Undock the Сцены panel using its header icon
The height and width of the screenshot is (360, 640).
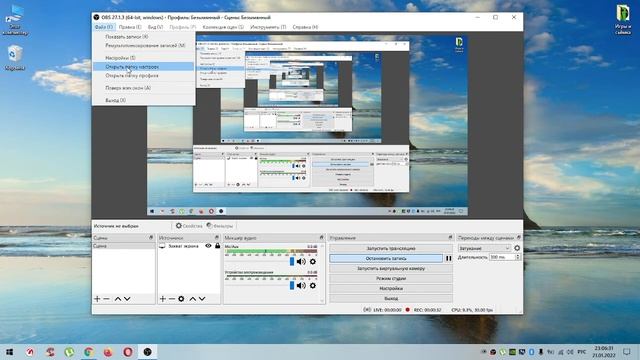pyautogui.click(x=151, y=238)
